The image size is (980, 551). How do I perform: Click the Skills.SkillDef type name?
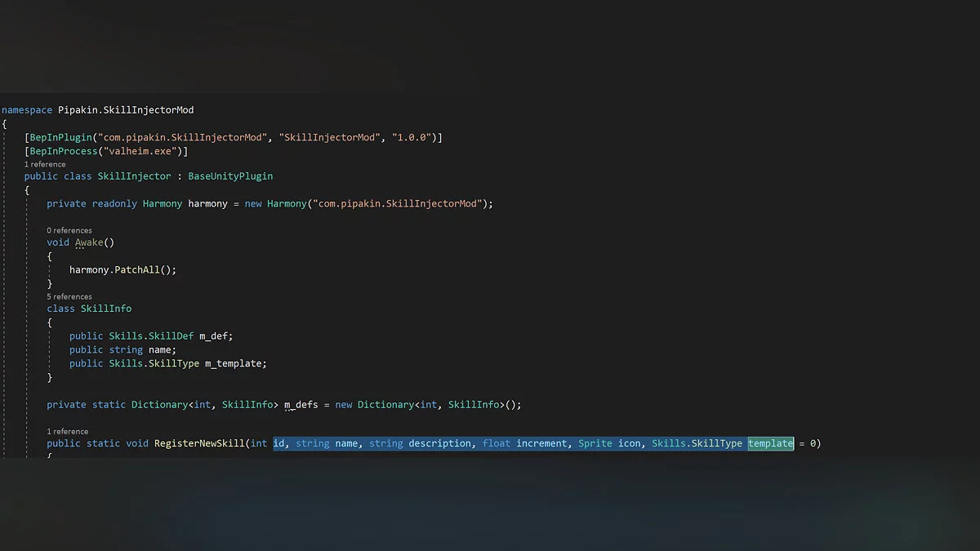coord(151,336)
